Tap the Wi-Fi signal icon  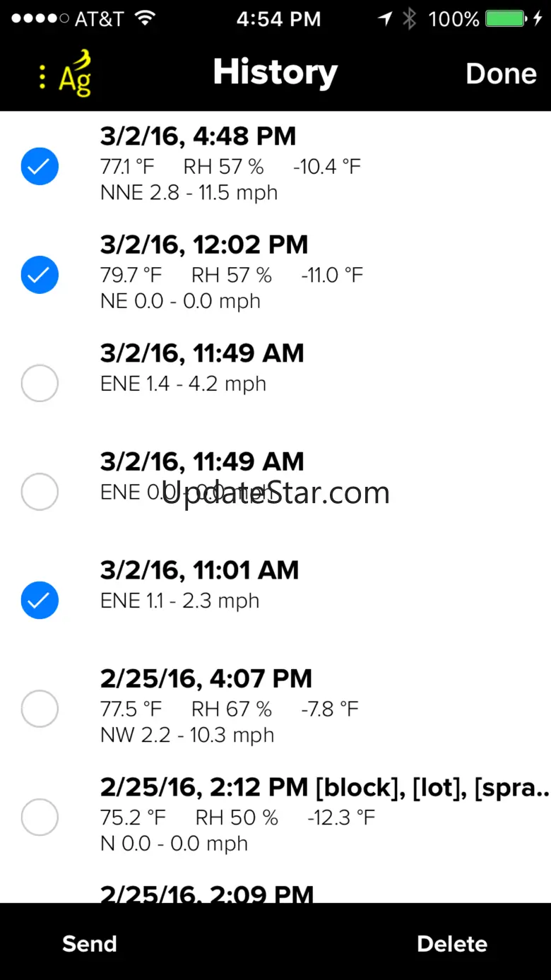pos(145,19)
